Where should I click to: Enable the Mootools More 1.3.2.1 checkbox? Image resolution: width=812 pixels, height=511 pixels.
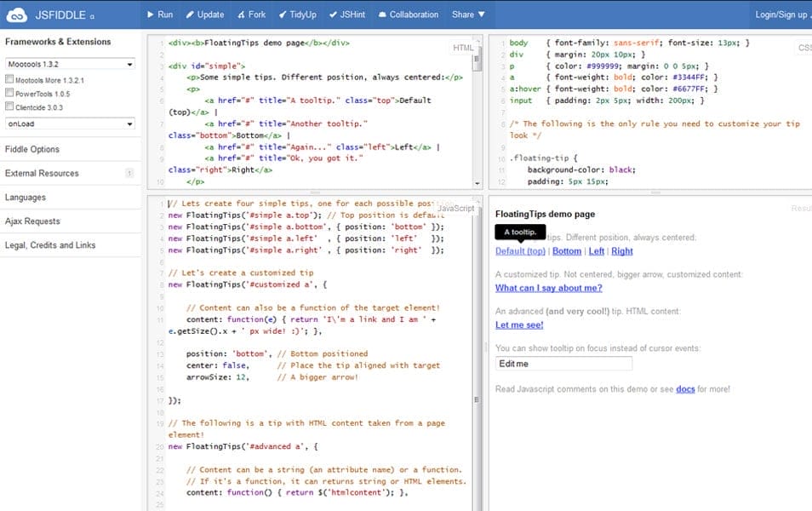tap(9, 80)
